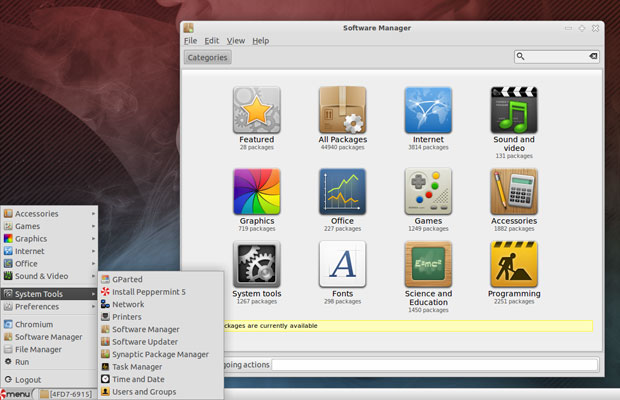Launch Synaptic Package Manager
Image resolution: width=620 pixels, height=400 pixels.
tap(161, 355)
